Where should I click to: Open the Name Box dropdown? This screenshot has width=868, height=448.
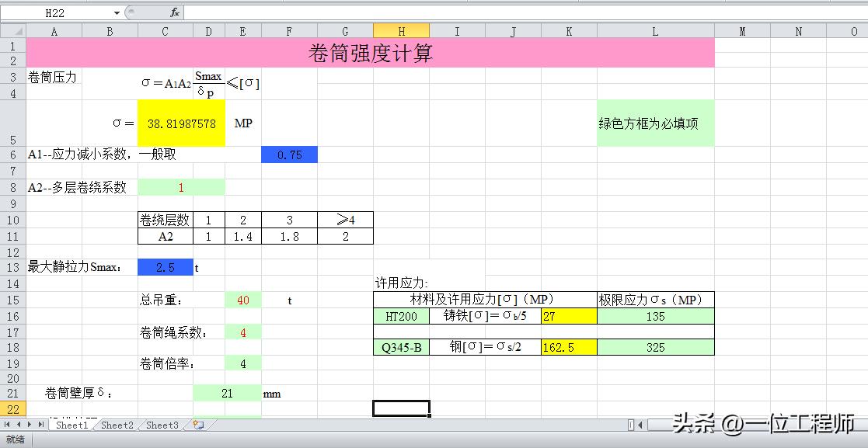click(x=115, y=12)
